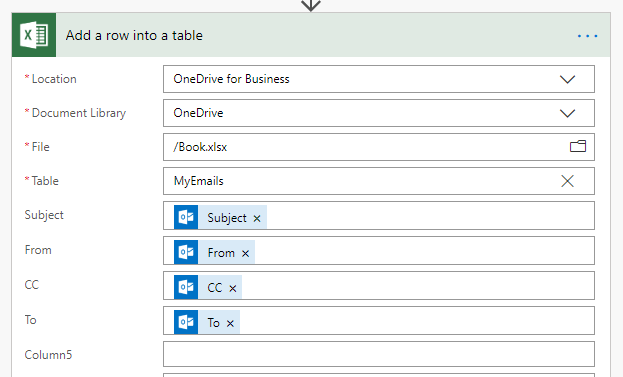Click the Document Library field label

[x=79, y=113]
